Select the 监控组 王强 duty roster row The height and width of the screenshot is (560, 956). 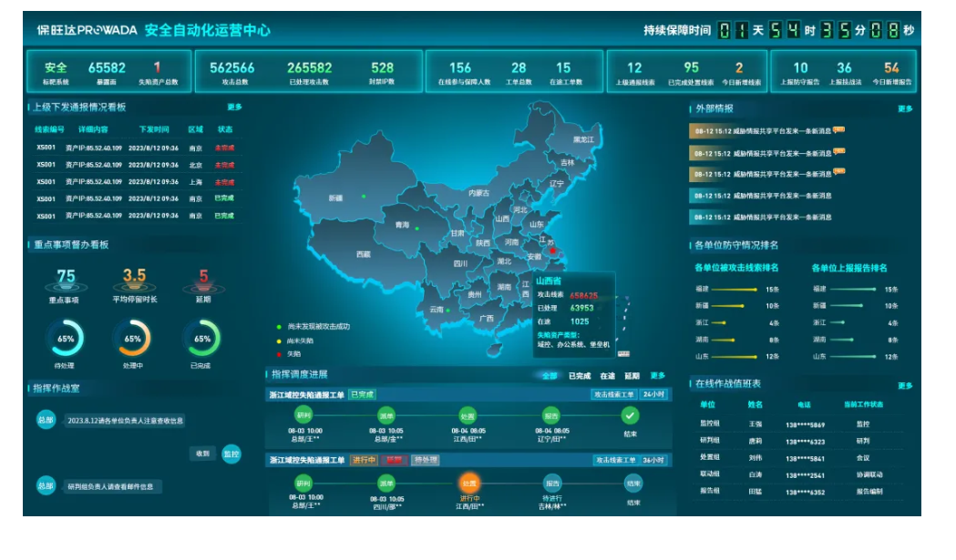(800, 423)
